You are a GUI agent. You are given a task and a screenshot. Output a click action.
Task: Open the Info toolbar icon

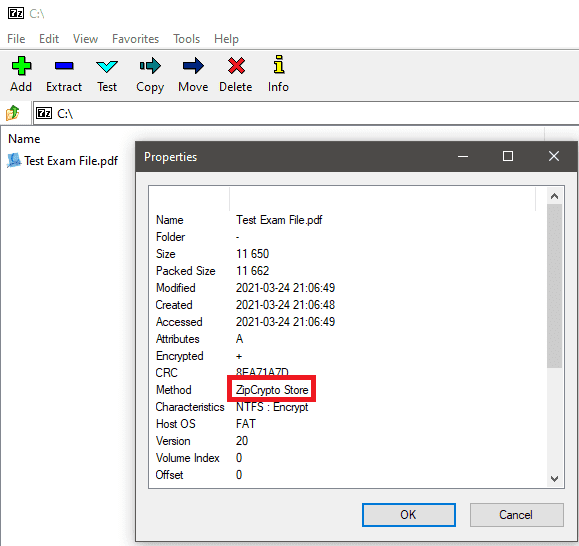coord(279,64)
